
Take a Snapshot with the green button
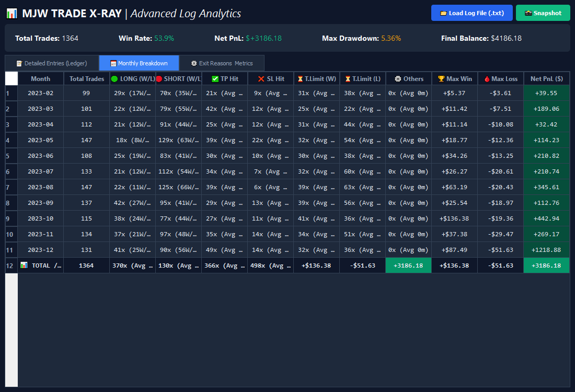(543, 13)
